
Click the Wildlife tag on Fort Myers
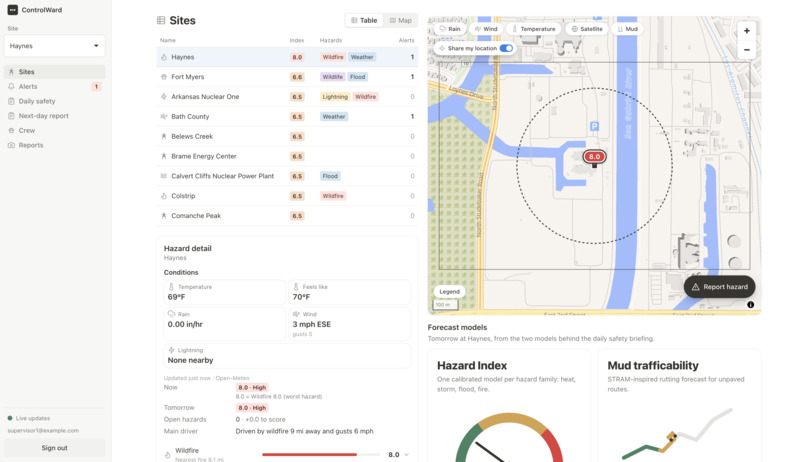tap(333, 77)
